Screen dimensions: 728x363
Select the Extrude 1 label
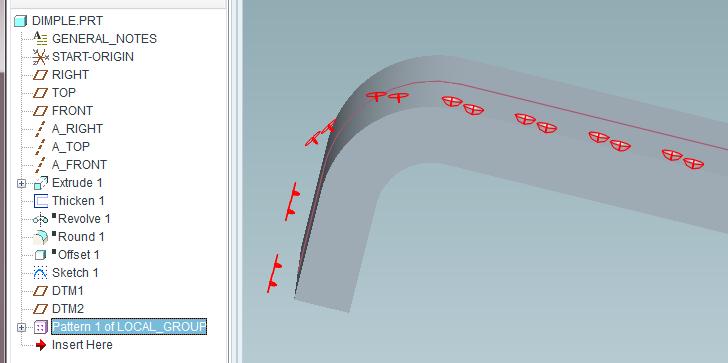click(x=77, y=183)
